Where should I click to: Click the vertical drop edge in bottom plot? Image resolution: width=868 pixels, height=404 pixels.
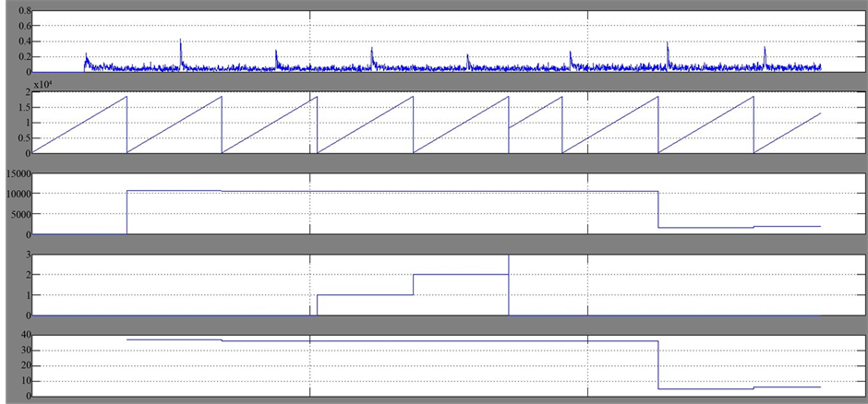tap(657, 364)
